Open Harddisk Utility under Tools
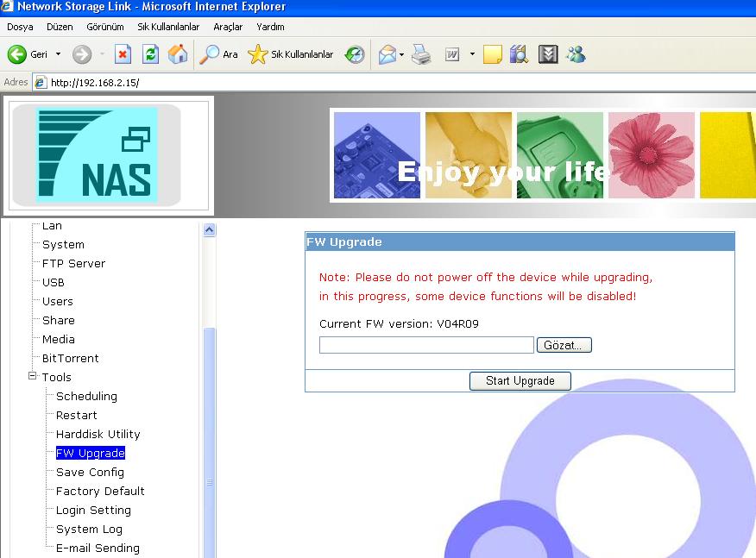Image resolution: width=756 pixels, height=558 pixels. coord(98,434)
